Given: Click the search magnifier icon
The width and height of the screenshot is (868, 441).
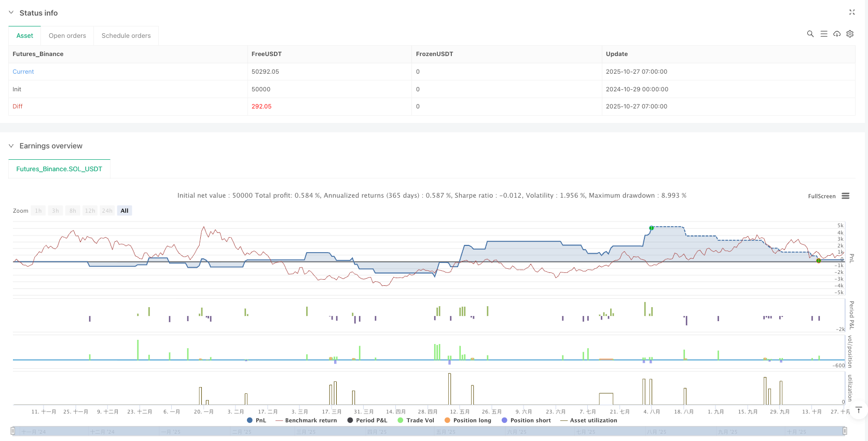Looking at the screenshot, I should [x=810, y=34].
